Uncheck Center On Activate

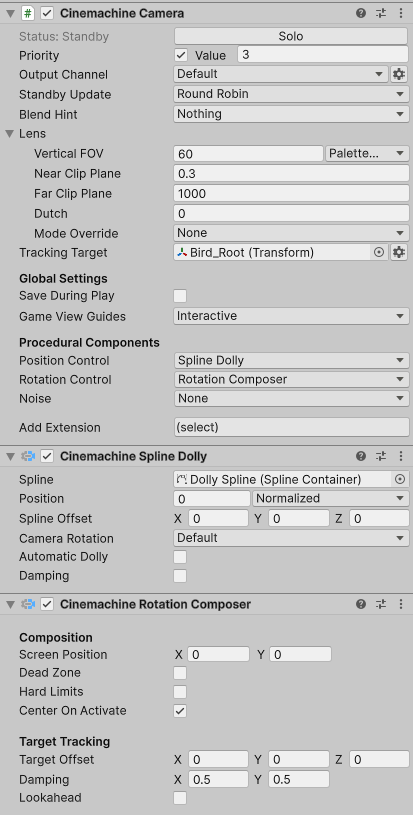point(180,711)
